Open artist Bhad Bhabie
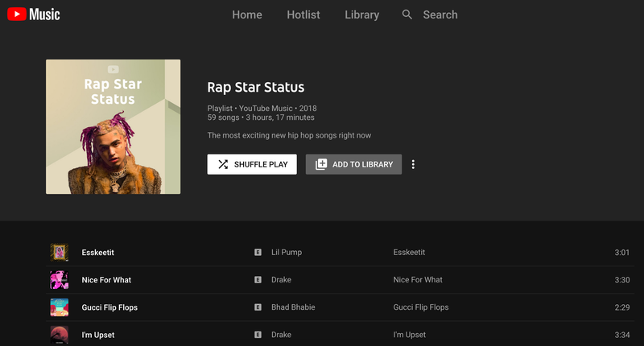This screenshot has height=346, width=644. point(293,307)
